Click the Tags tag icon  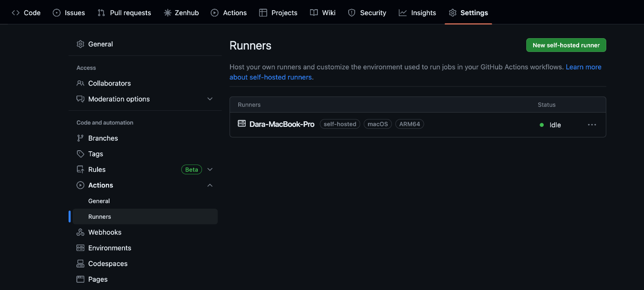click(x=80, y=154)
